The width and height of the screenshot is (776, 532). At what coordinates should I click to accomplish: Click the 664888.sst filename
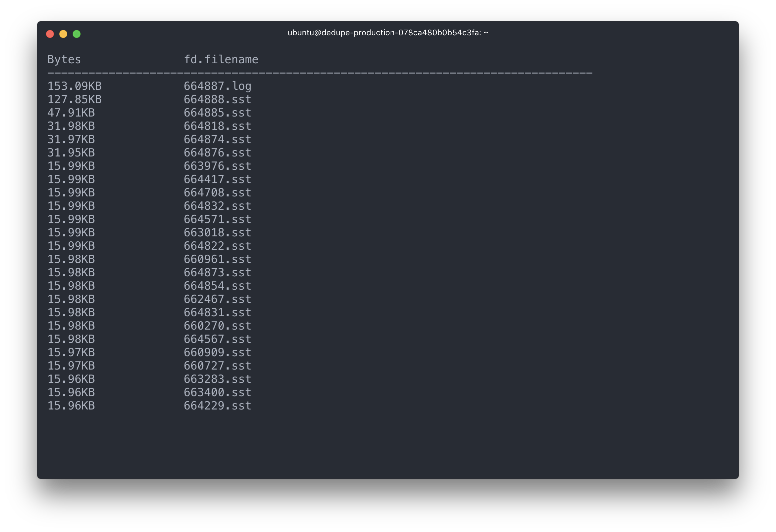coord(217,100)
